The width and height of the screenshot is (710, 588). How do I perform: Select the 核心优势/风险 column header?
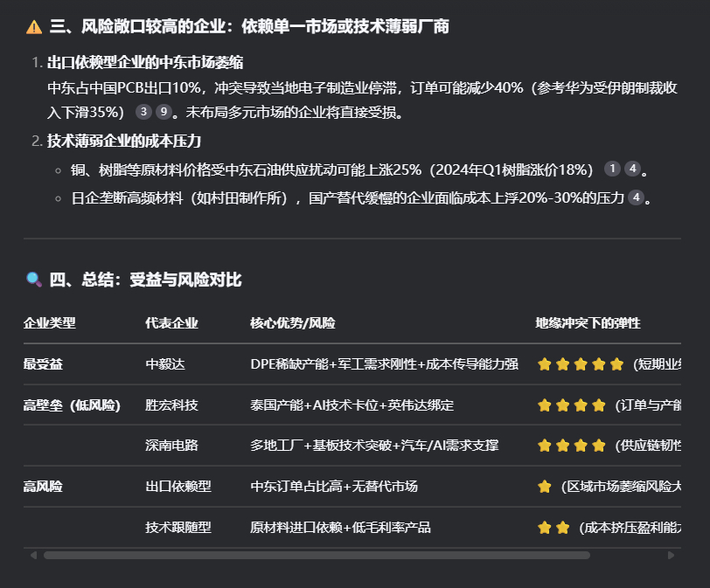coord(293,323)
